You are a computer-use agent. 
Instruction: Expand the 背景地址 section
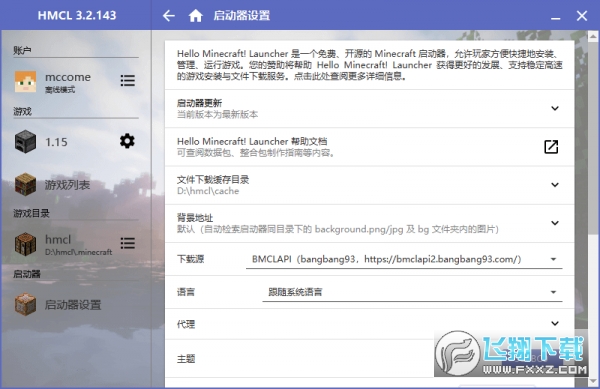(x=555, y=223)
